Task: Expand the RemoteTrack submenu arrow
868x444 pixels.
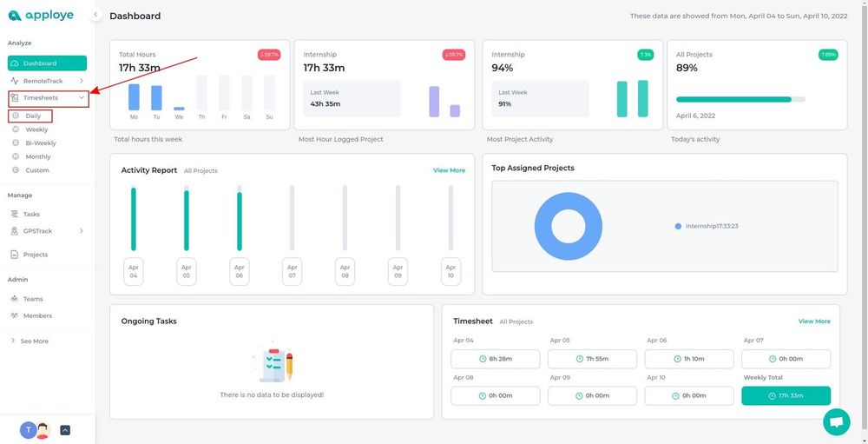Action: click(82, 81)
